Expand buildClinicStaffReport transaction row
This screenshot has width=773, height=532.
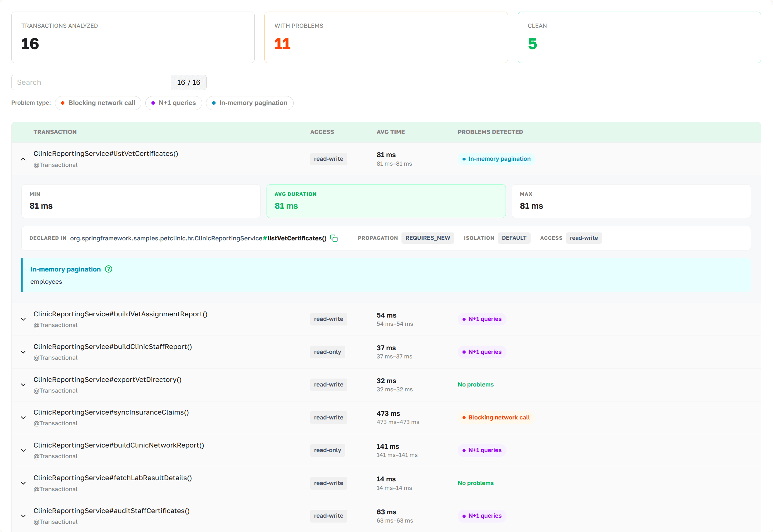tap(23, 352)
